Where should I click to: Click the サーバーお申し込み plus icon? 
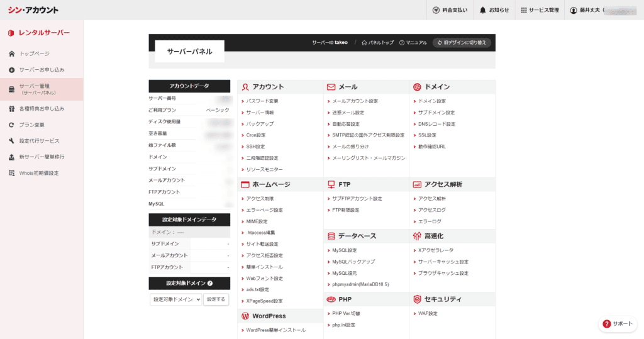[x=11, y=70]
